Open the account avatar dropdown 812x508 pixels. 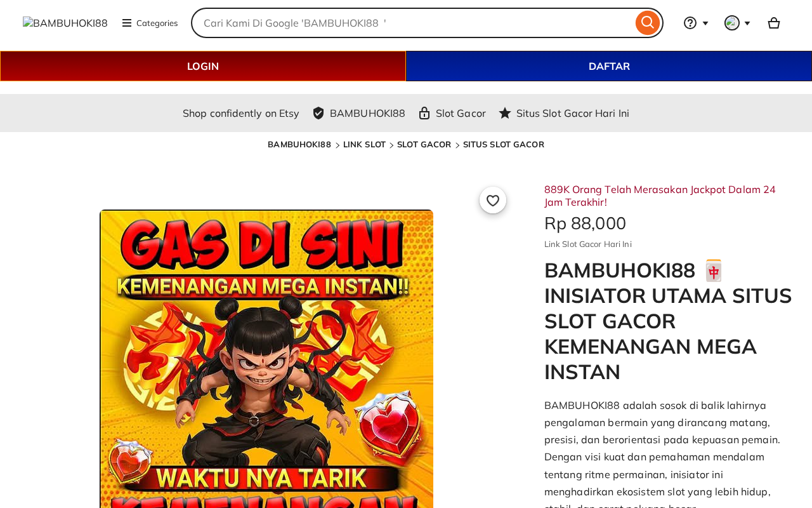(737, 23)
